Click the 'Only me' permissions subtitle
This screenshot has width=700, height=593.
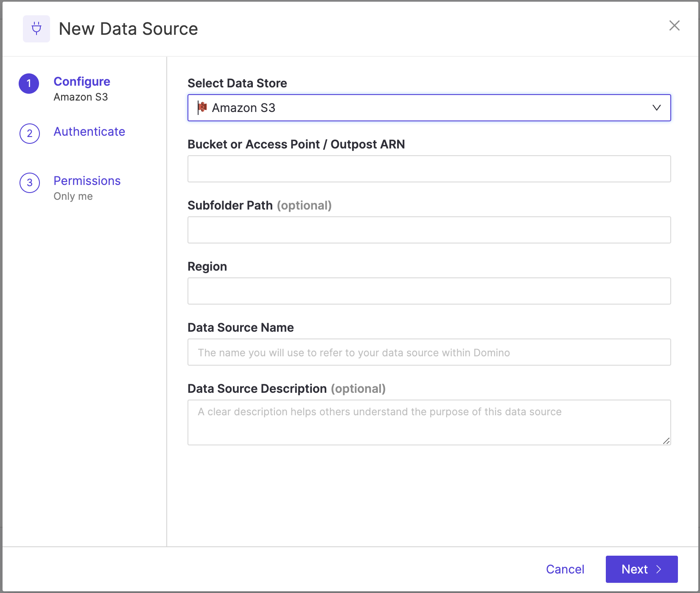click(73, 196)
